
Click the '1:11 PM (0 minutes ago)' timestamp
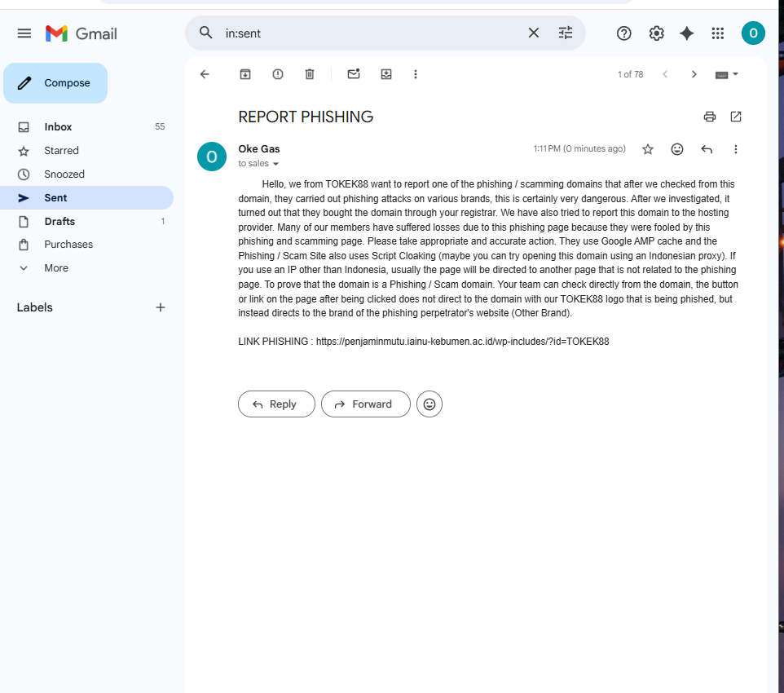pos(579,148)
